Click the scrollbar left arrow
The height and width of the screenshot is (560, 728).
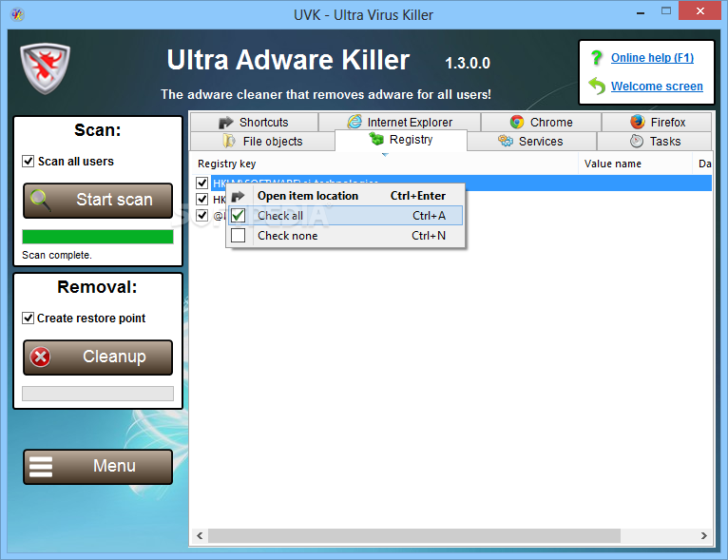tap(200, 536)
